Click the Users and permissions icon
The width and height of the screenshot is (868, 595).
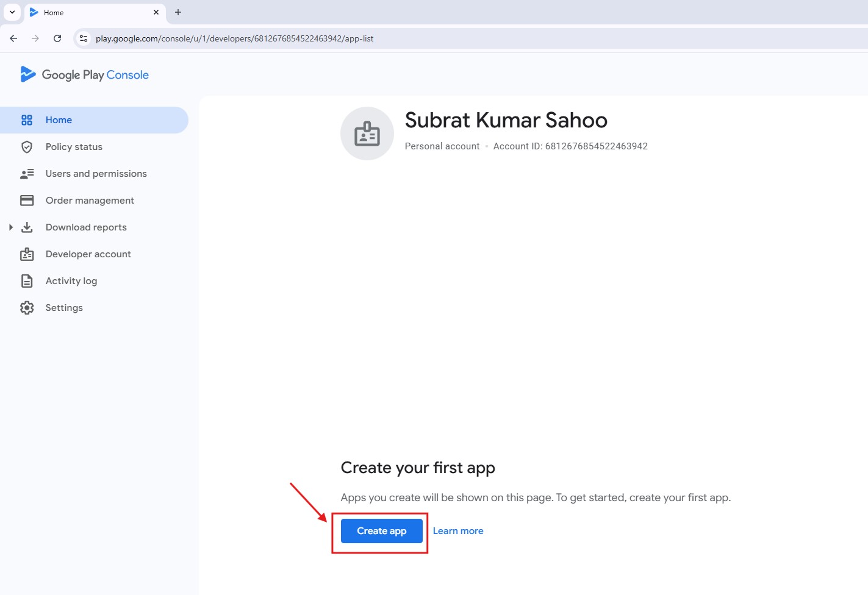tap(27, 174)
